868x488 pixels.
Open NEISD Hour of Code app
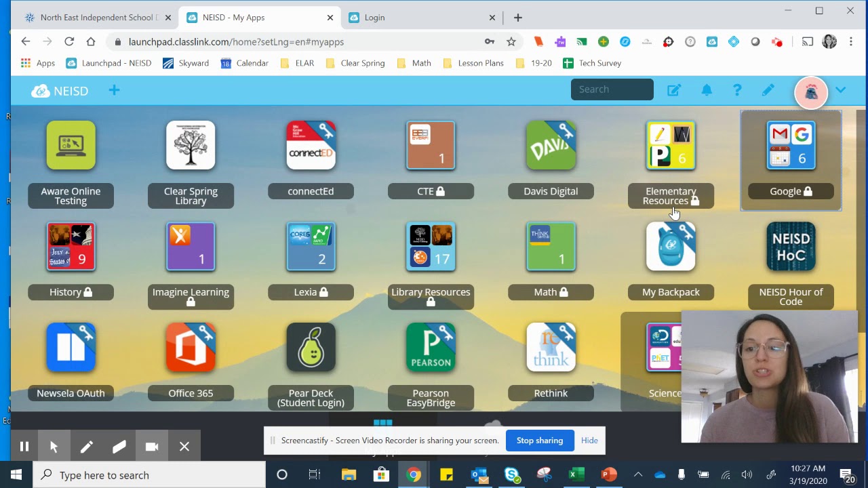791,246
